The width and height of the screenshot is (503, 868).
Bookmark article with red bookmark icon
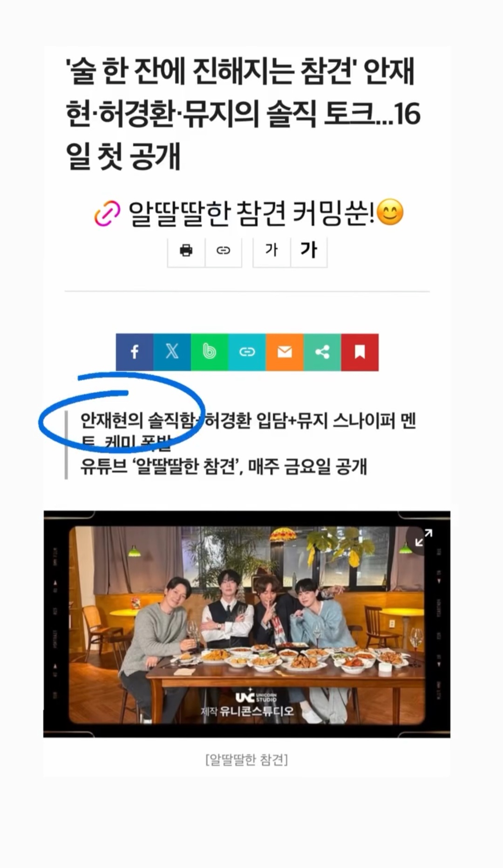coord(360,352)
